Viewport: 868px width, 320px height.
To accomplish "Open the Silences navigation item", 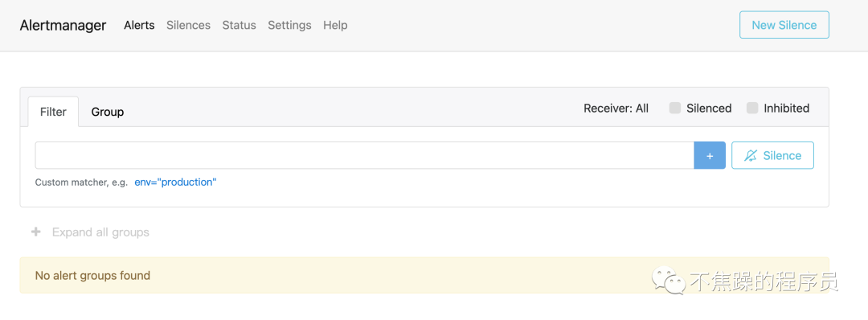I will 188,25.
